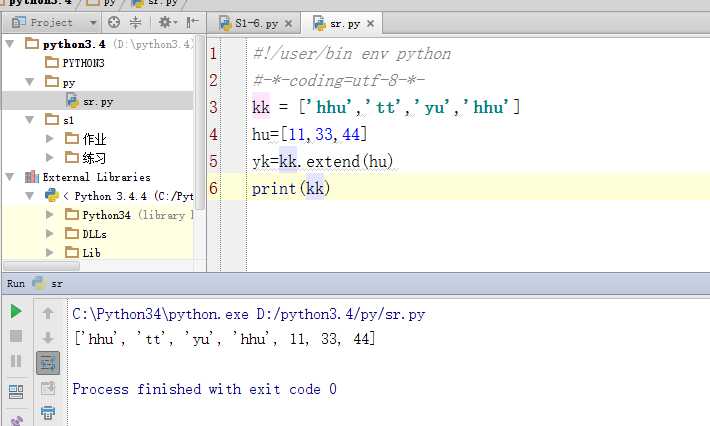Image resolution: width=710 pixels, height=426 pixels.
Task: Expand the Python34 library folder
Action: (50, 215)
